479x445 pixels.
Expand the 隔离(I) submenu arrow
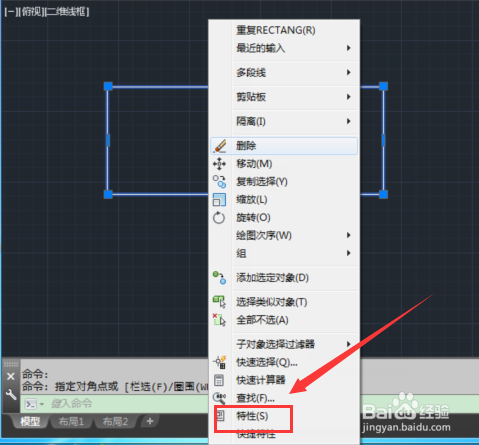pos(348,121)
